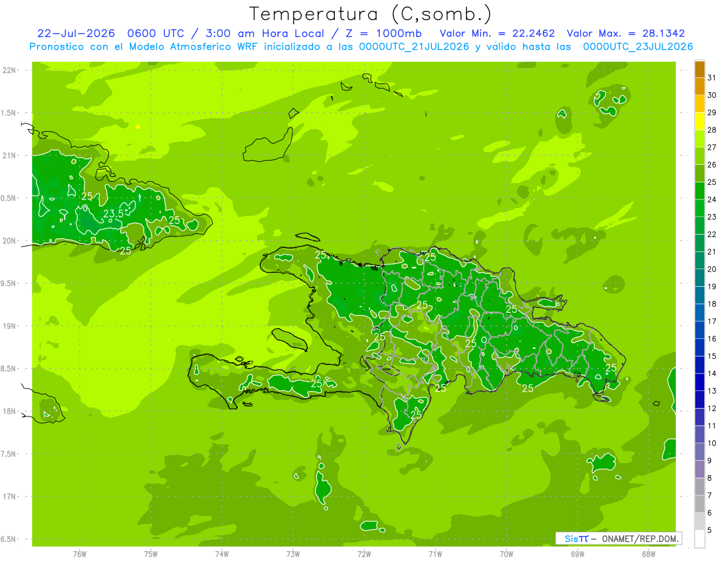Click the "76W" longitude axis label
The height and width of the screenshot is (562, 728).
[79, 554]
